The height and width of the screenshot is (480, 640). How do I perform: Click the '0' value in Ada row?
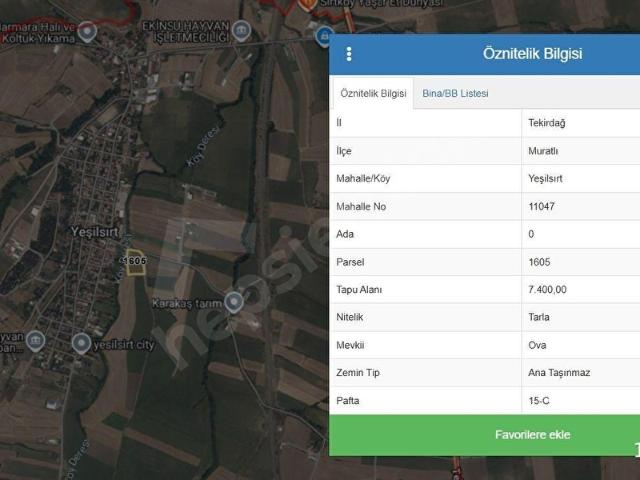tap(531, 234)
